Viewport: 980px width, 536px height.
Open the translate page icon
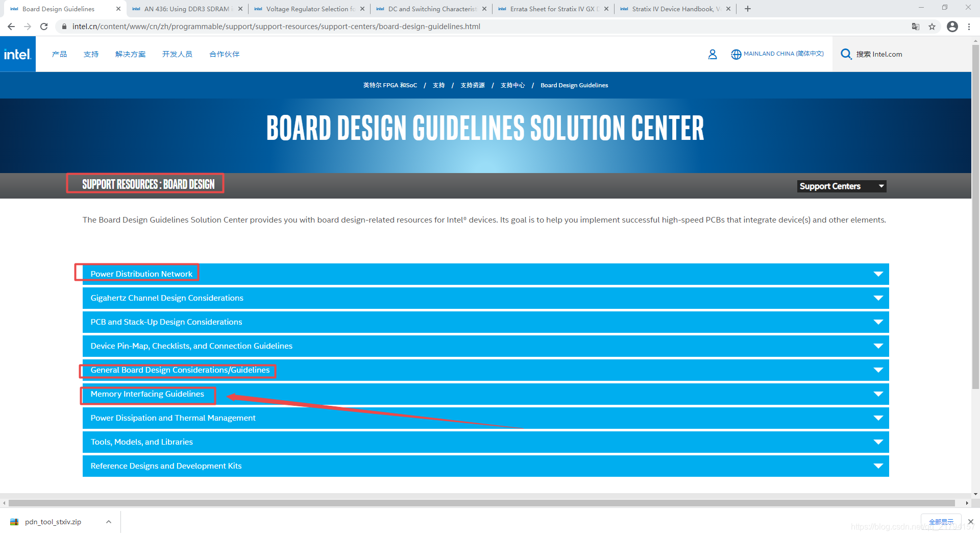(x=916, y=27)
